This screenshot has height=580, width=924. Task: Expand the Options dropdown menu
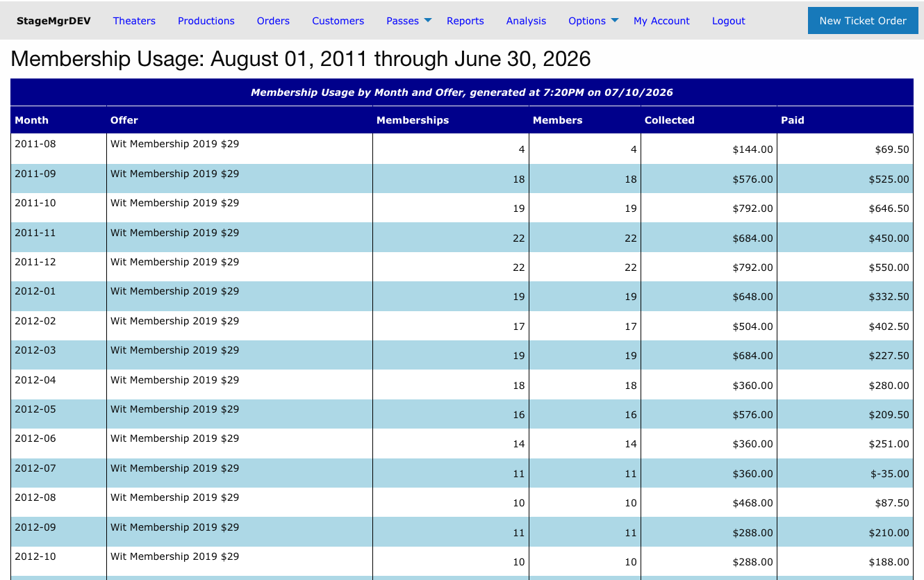click(x=593, y=21)
